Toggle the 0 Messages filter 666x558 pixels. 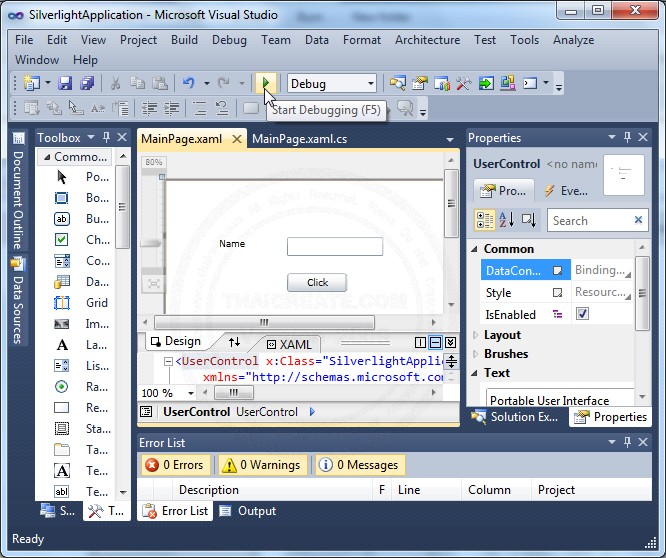click(360, 465)
